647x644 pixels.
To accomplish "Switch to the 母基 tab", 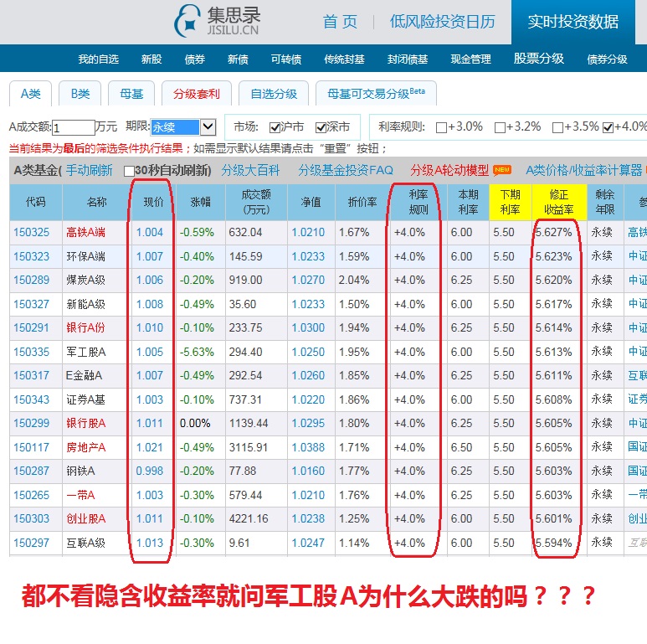I will [131, 94].
